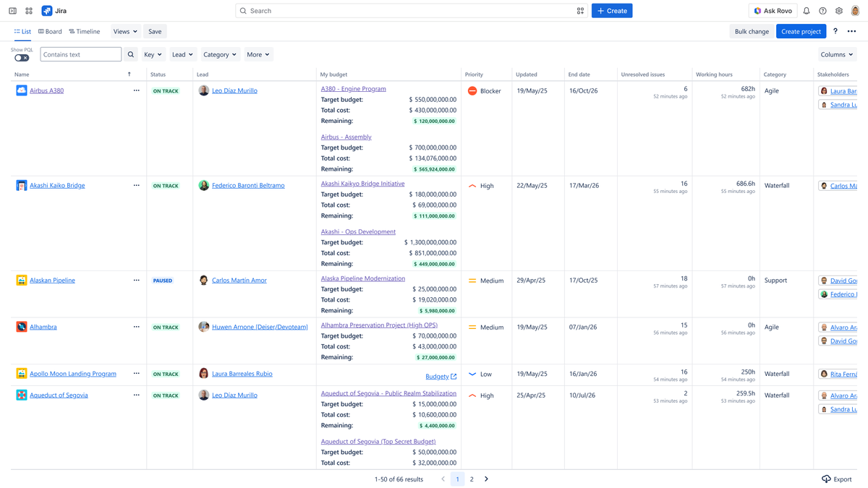Open the Apollo Moon Landing Program link
The width and height of the screenshot is (868, 488).
pyautogui.click(x=72, y=374)
